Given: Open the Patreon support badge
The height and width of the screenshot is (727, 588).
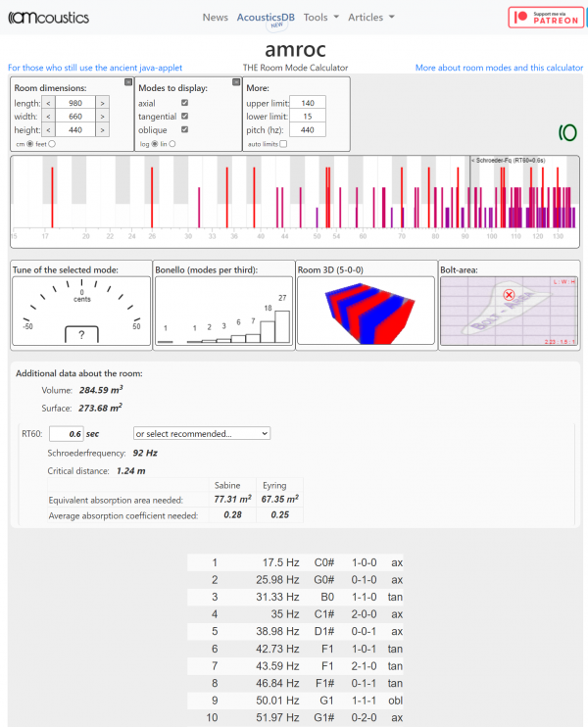Looking at the screenshot, I should pos(545,18).
